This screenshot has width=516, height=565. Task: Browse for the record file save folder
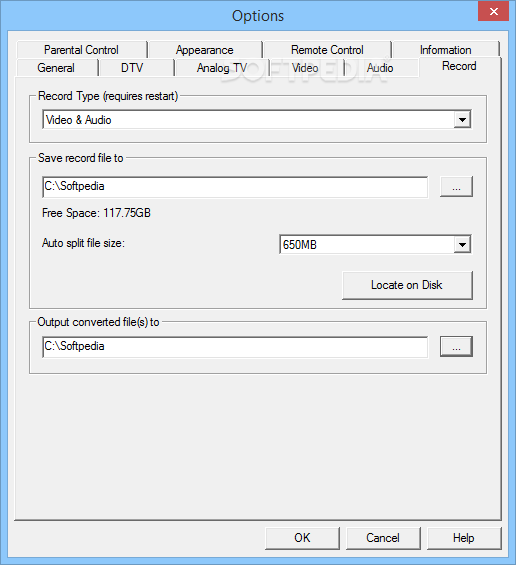click(456, 187)
